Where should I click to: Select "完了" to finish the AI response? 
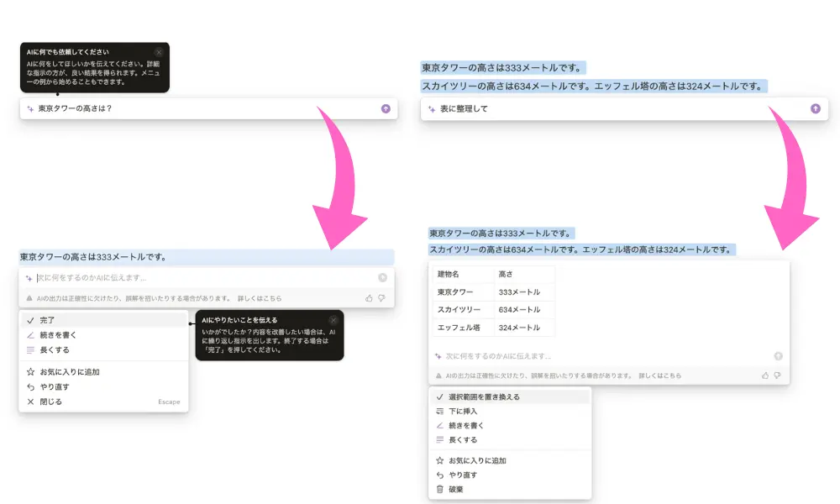pos(103,320)
